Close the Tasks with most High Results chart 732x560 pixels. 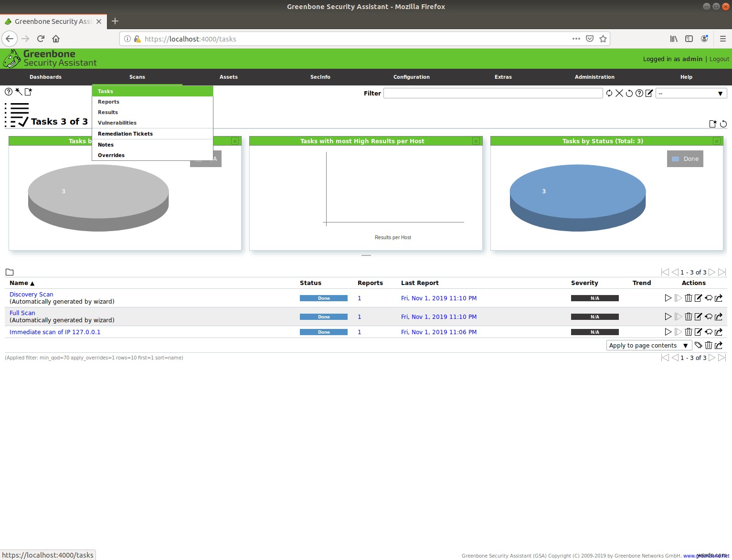point(476,141)
